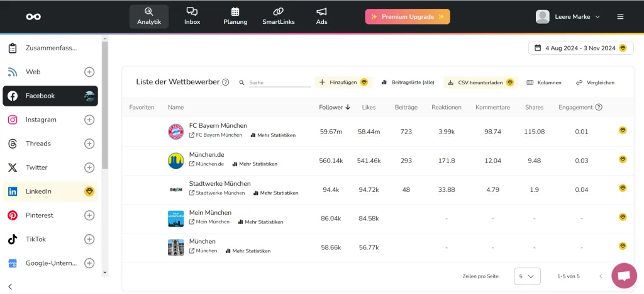644x294 pixels.
Task: Click Engagement column help icon
Action: coord(599,108)
